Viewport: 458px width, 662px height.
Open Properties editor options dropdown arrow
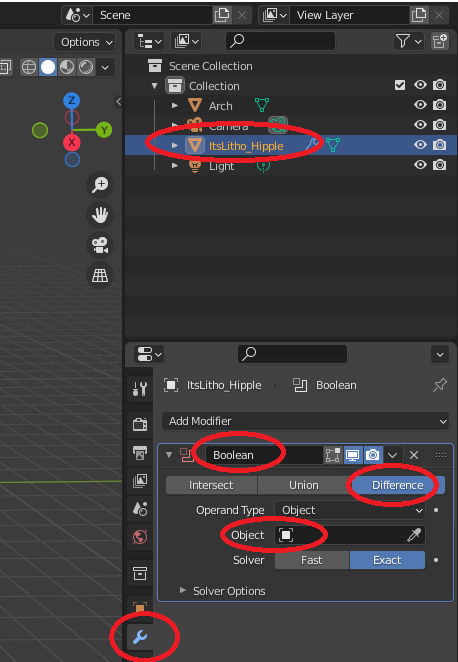(440, 355)
